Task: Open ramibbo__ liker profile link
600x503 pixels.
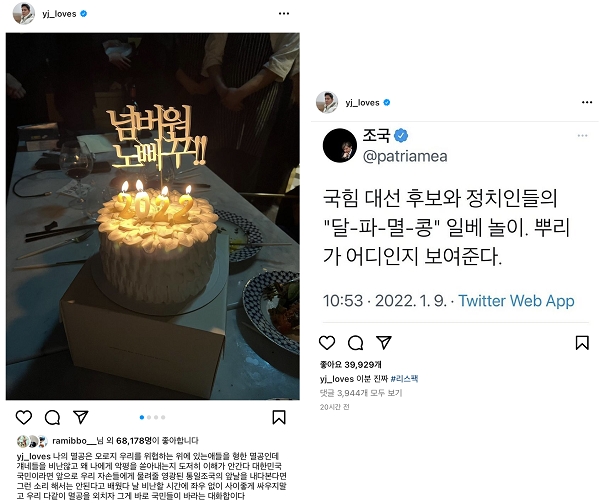Action: (x=74, y=441)
